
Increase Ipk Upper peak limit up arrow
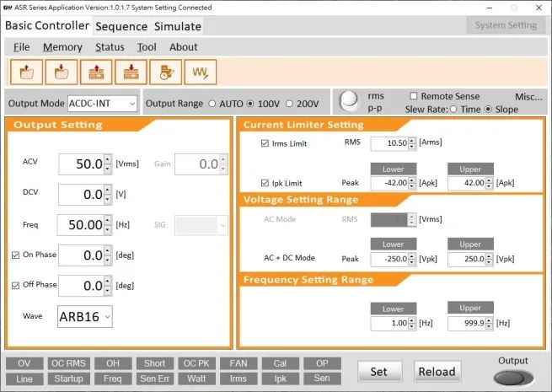click(x=489, y=180)
